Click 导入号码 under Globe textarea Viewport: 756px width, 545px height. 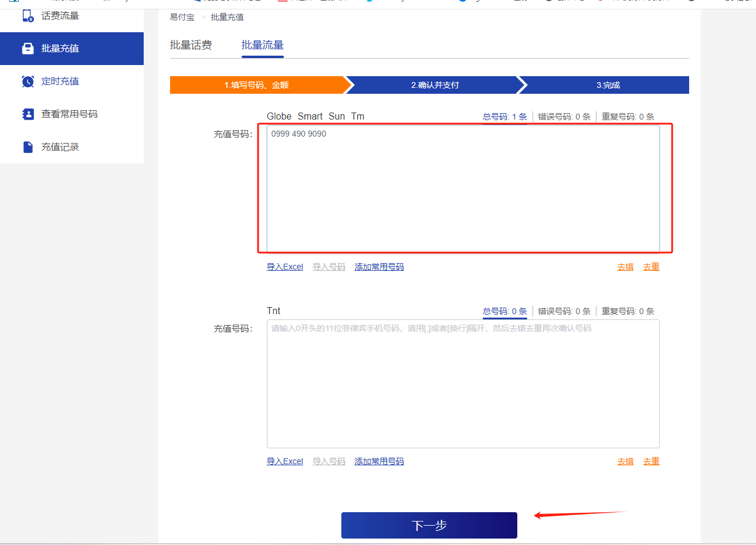pos(329,267)
